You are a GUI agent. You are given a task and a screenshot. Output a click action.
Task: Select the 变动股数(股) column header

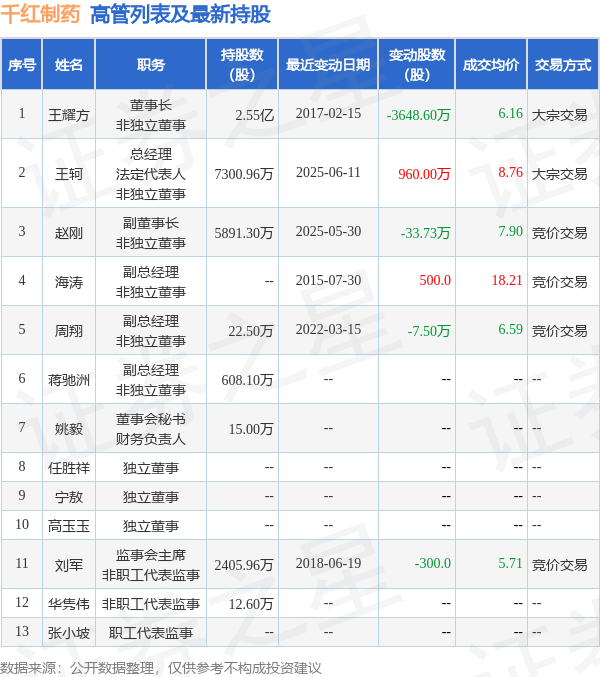(x=417, y=64)
